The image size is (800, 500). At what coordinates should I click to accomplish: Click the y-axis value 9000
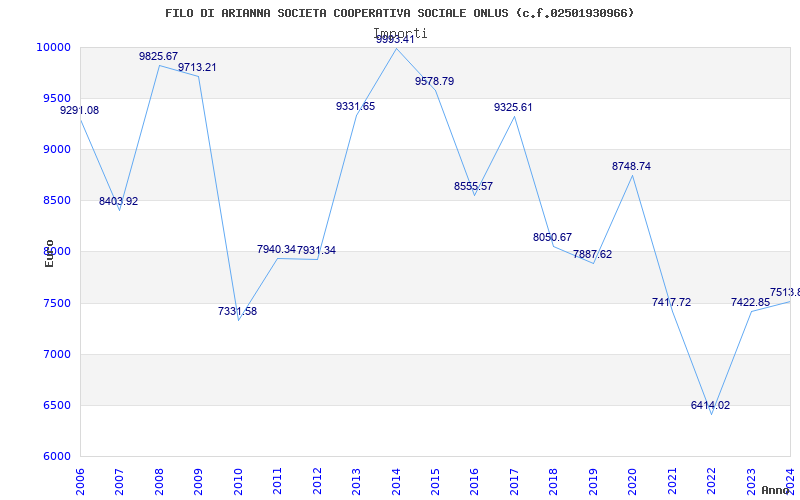coord(56,149)
